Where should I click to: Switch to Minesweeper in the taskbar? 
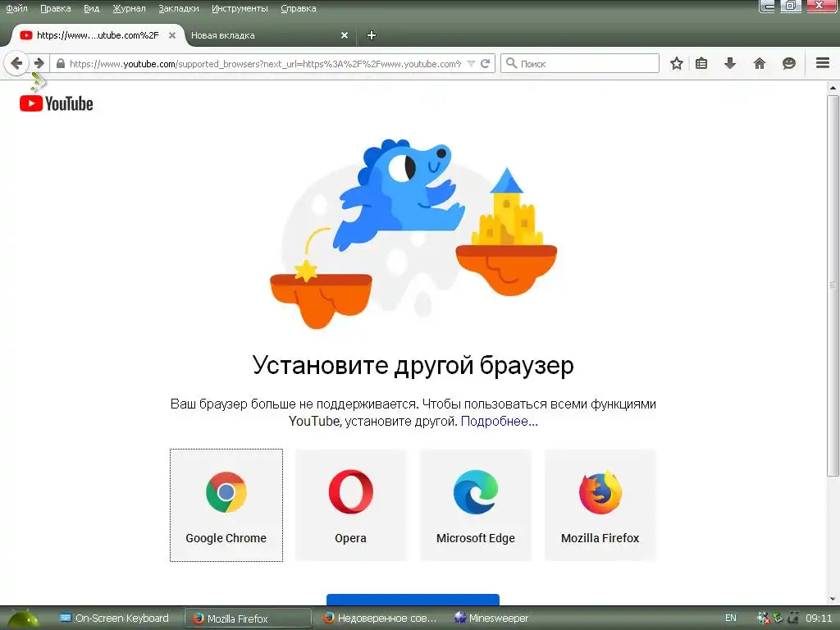491,619
